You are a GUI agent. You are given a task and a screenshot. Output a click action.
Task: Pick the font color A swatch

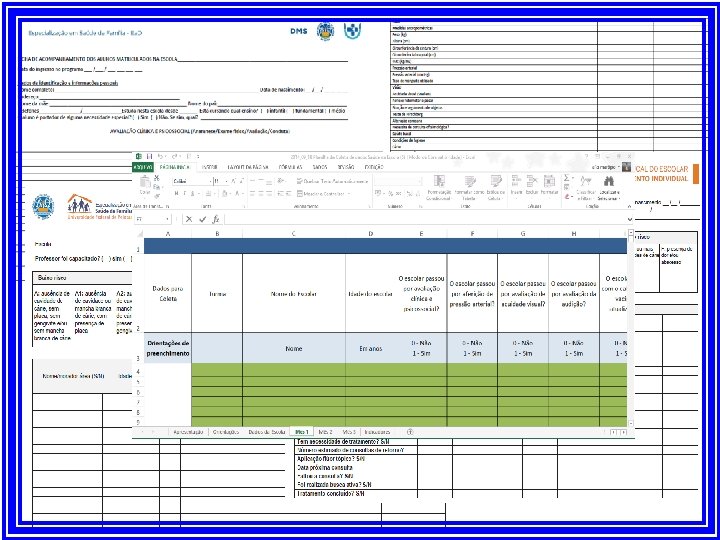click(237, 194)
